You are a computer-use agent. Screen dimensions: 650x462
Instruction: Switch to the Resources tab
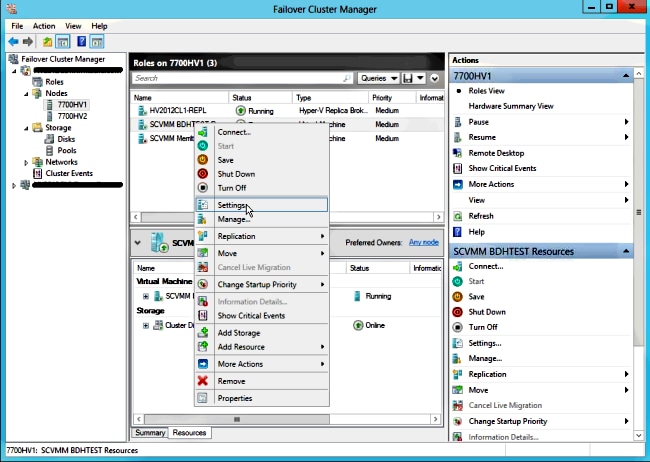click(x=189, y=433)
